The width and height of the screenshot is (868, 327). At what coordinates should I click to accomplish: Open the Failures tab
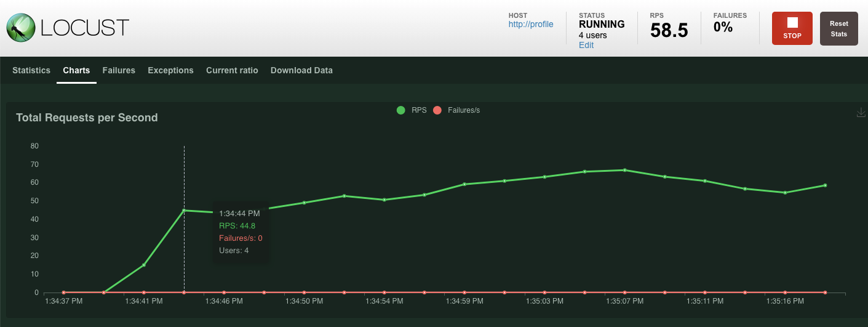click(119, 70)
